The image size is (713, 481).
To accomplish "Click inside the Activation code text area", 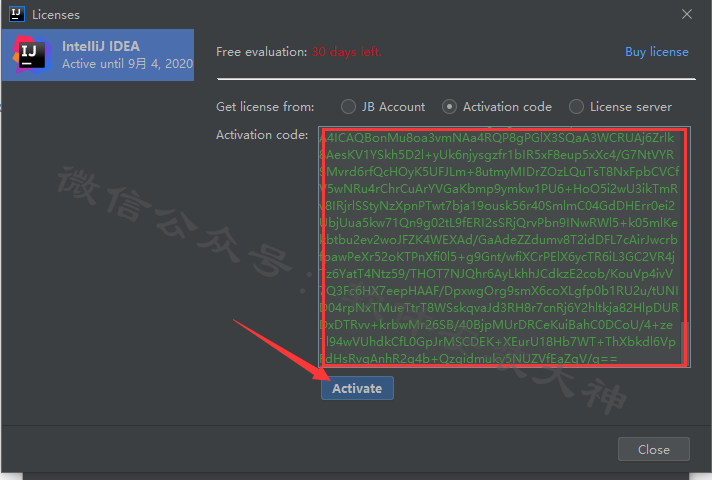I will click(504, 247).
